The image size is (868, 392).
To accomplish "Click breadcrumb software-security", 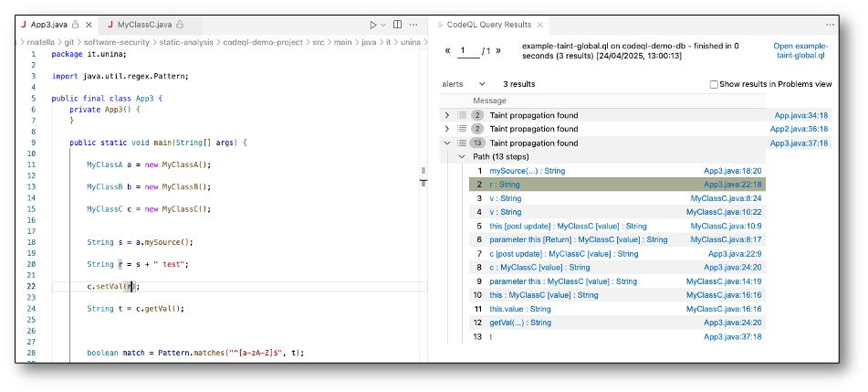I will (116, 42).
